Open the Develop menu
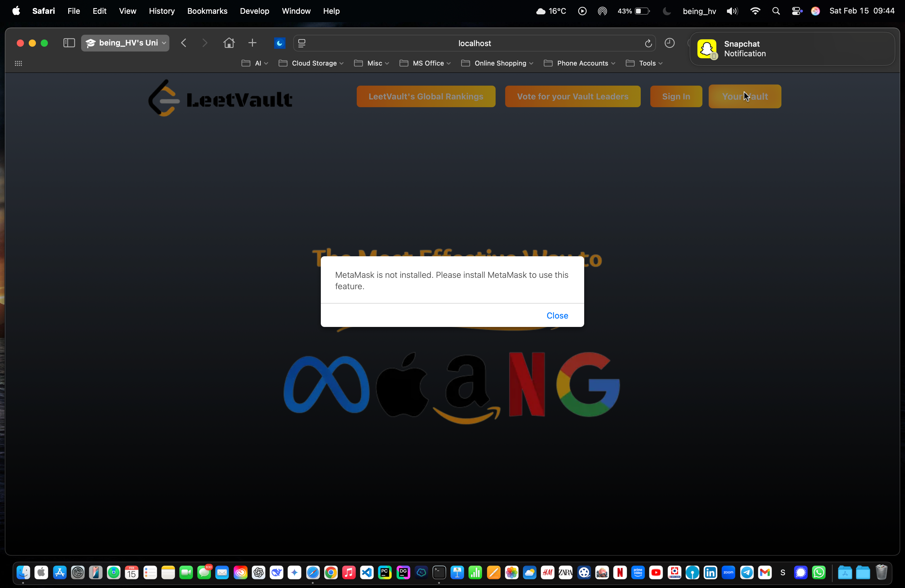Viewport: 905px width, 588px height. 254,11
